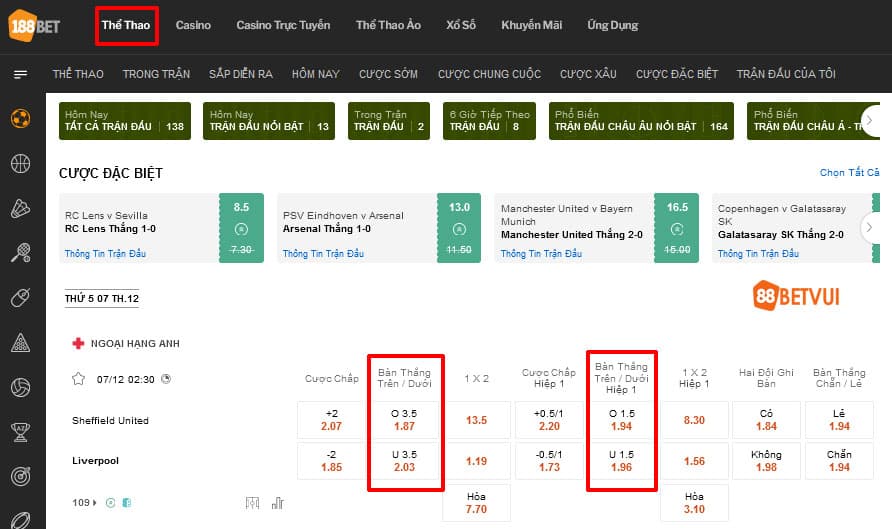Pick Under 3.5 goals at 2.03

404,461
